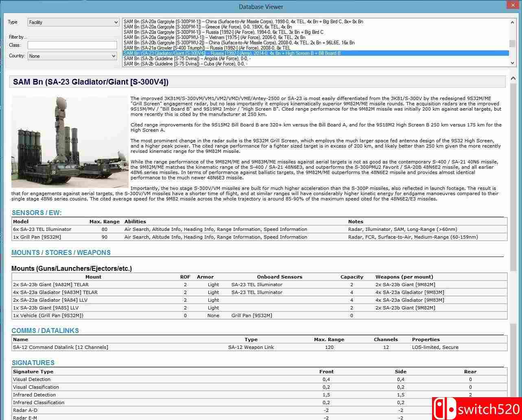Select SA-2b Guideline Angola list entry
Image resolution: width=522 pixels, height=420 pixels.
click(187, 59)
